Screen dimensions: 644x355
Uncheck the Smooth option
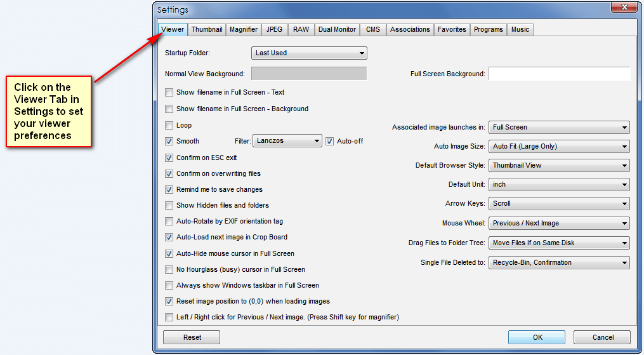(x=169, y=141)
